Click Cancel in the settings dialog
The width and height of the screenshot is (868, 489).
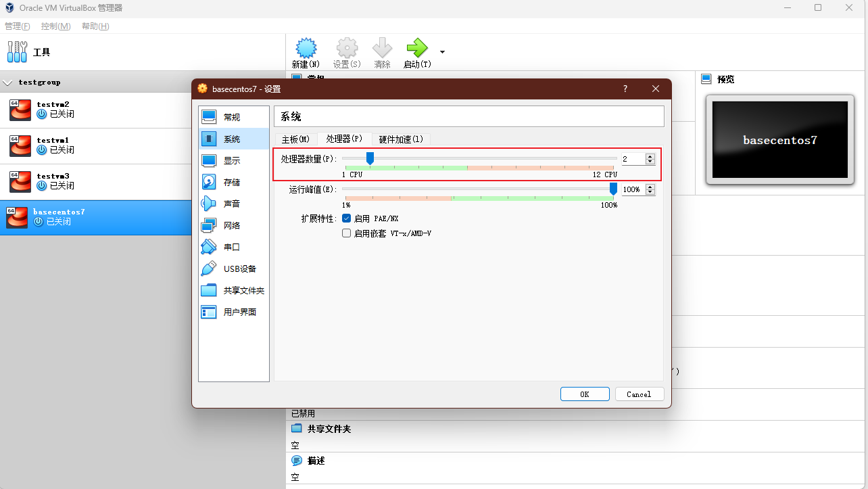click(x=639, y=394)
